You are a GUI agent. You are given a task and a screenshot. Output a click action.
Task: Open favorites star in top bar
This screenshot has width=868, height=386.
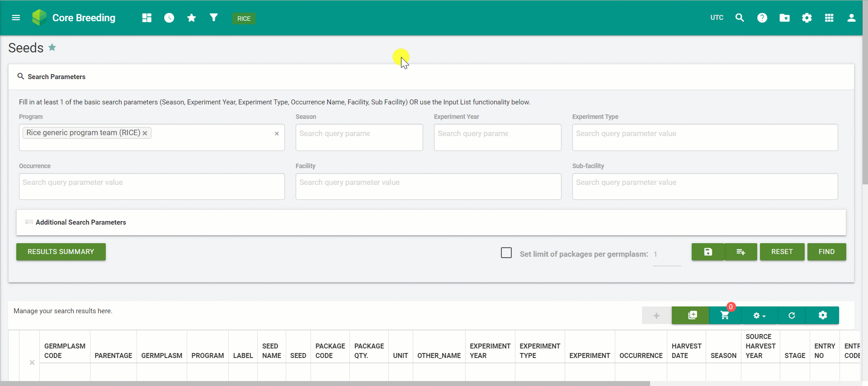click(x=192, y=18)
